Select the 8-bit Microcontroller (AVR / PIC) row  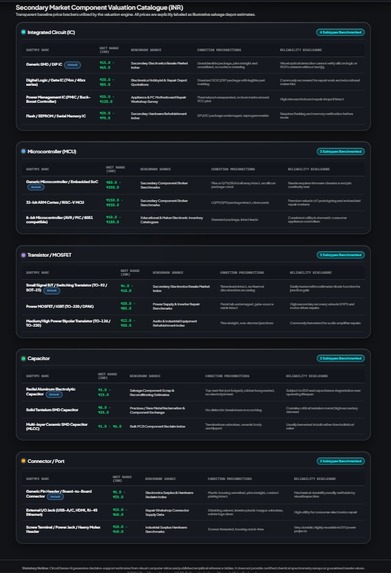194,219
